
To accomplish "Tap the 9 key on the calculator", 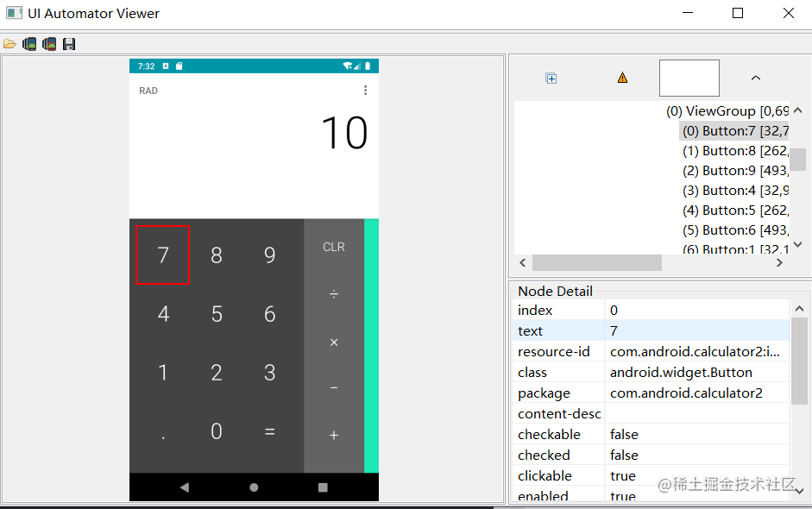I will click(x=270, y=255).
